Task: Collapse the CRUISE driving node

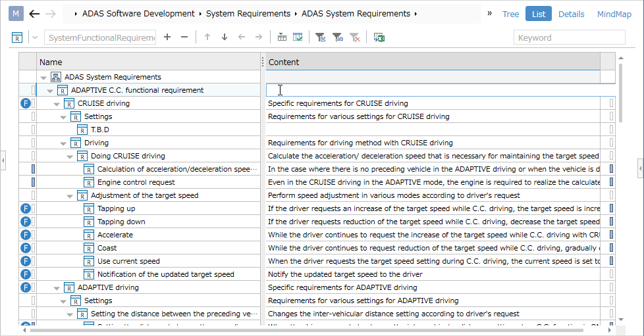Action: 57,104
